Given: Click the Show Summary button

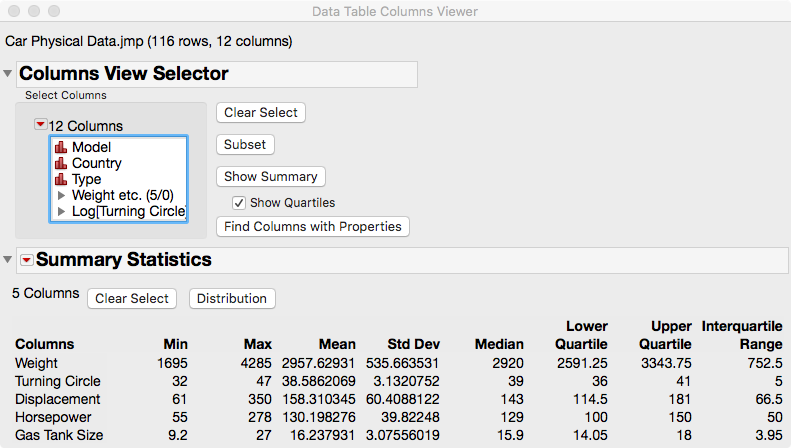Looking at the screenshot, I should (270, 176).
